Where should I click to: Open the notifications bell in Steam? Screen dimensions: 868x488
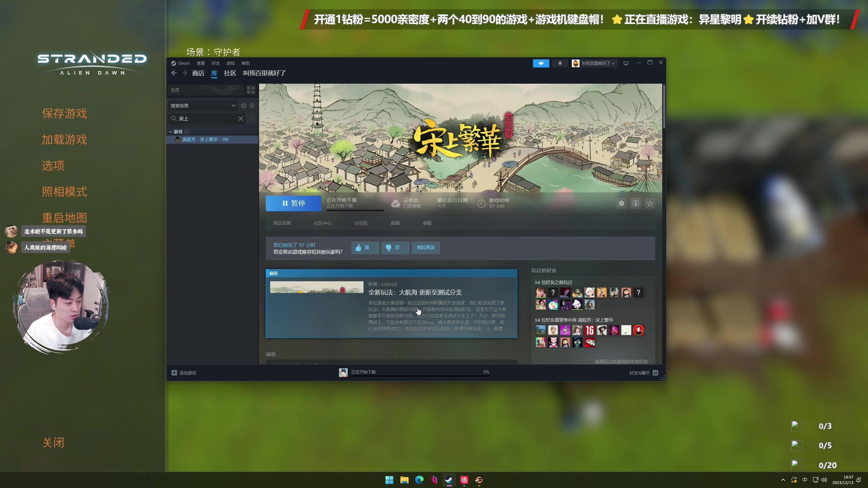[560, 63]
